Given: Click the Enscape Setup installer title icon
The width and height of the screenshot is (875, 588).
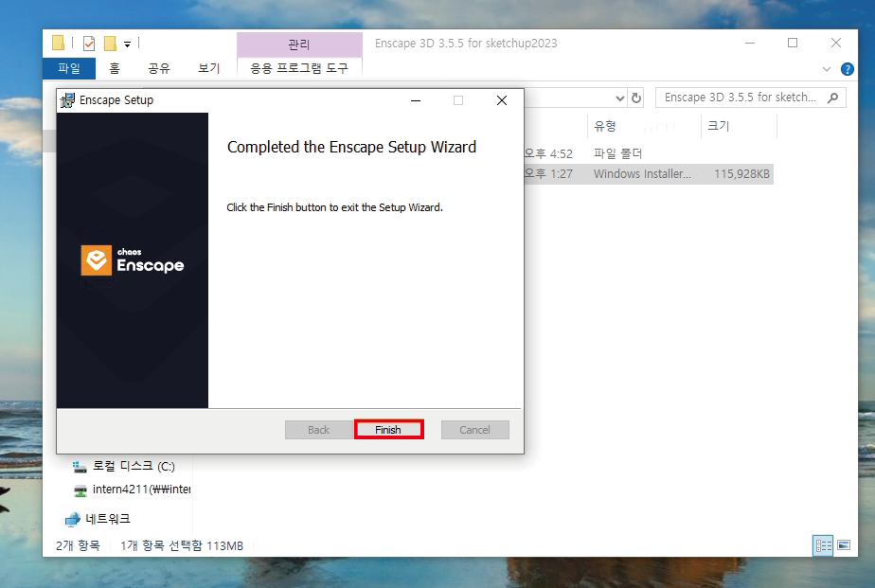Looking at the screenshot, I should (x=67, y=99).
